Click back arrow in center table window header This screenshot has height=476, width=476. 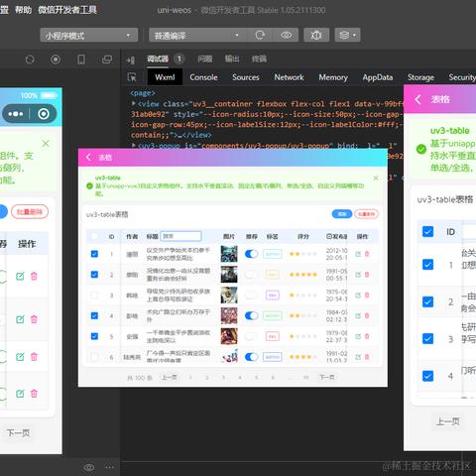(88, 158)
